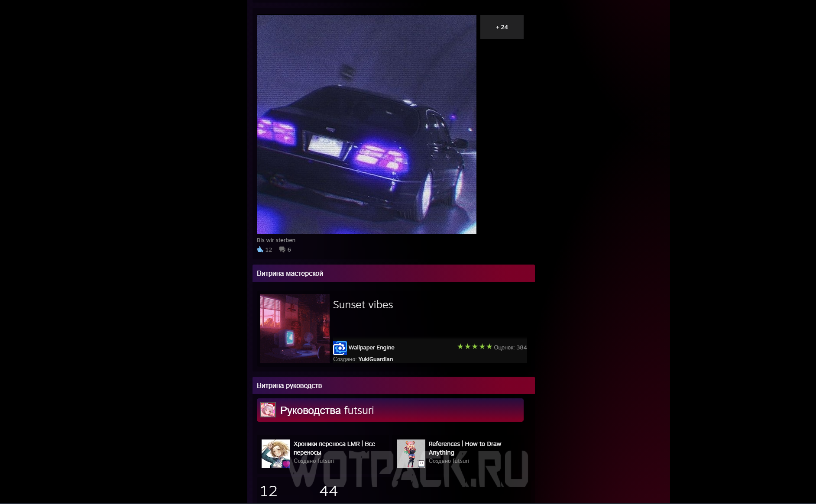Image resolution: width=816 pixels, height=504 pixels.
Task: Show the +24 additional artworks
Action: 502,27
